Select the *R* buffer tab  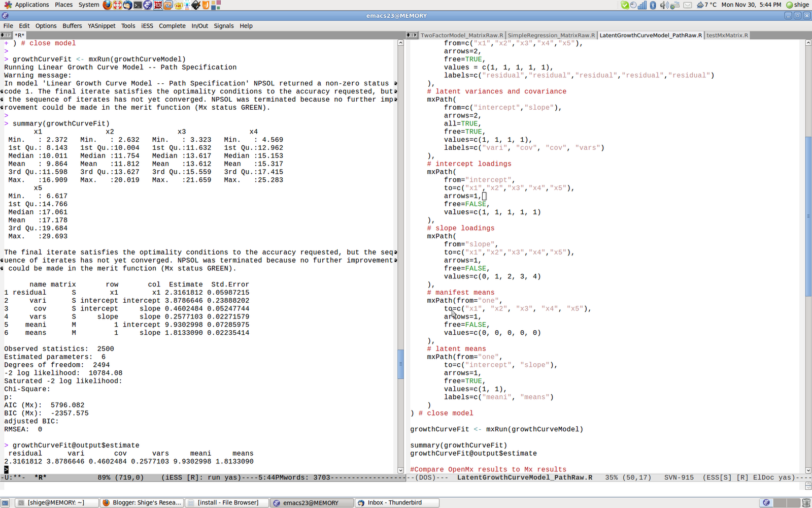click(19, 35)
